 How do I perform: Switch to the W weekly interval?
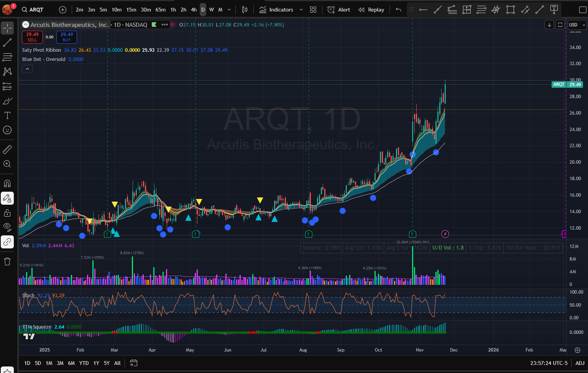[x=212, y=10]
